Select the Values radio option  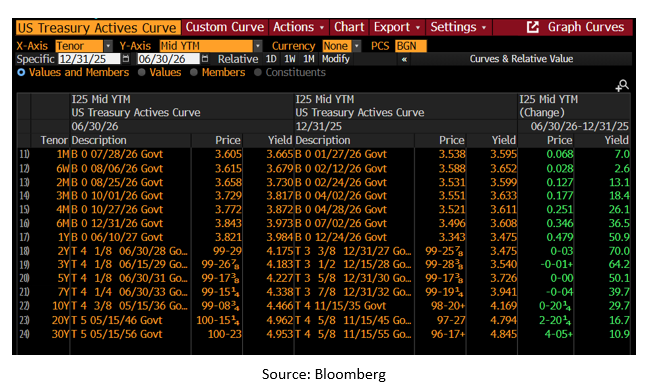pyautogui.click(x=160, y=72)
